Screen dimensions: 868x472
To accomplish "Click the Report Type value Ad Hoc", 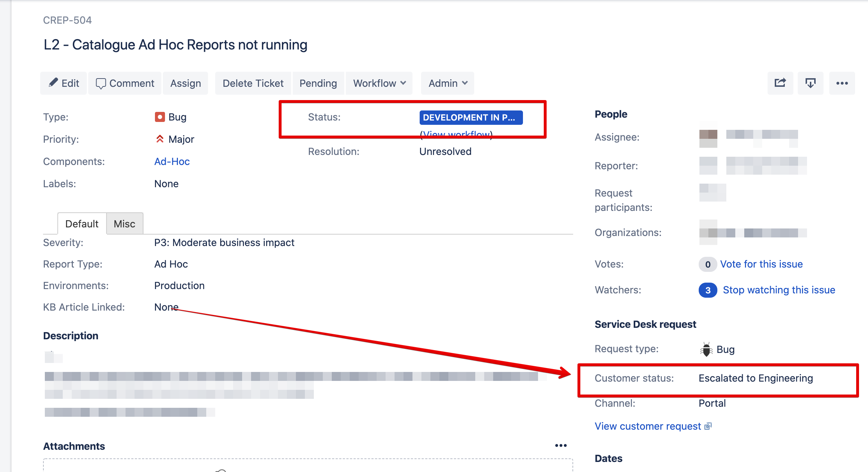I will (171, 264).
